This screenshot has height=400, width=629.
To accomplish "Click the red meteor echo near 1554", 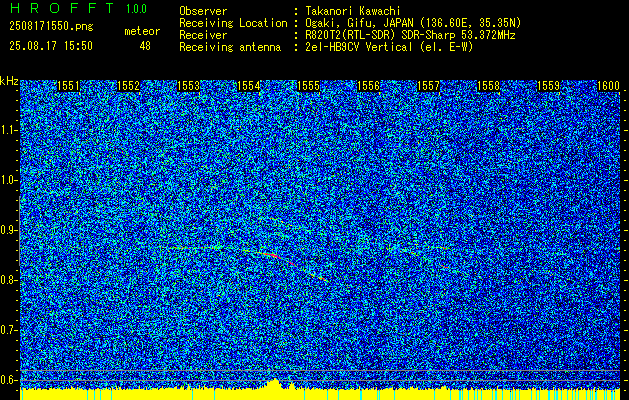I will (x=271, y=255).
